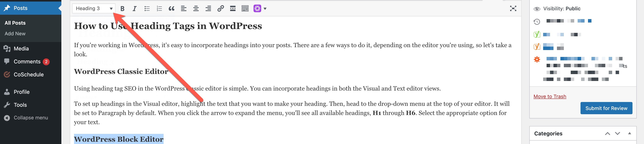Open Comments in the admin sidebar
This screenshot has height=144, width=644.
[x=27, y=61]
